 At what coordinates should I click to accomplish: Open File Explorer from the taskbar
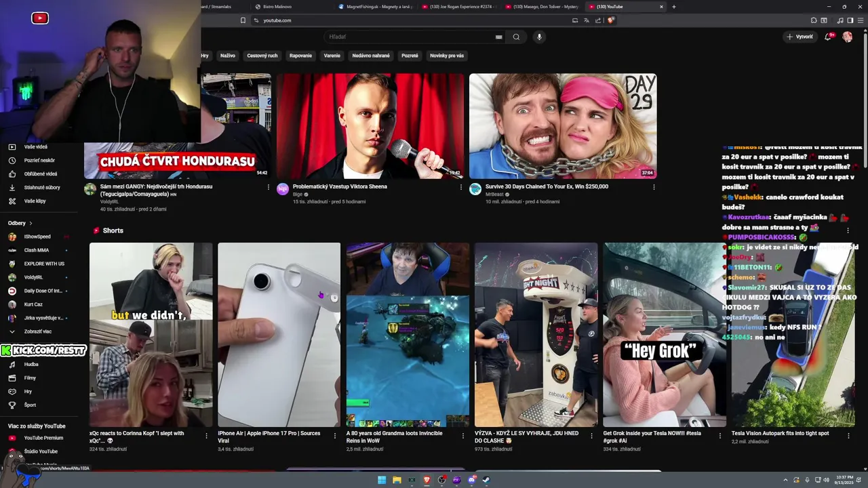coord(397,480)
